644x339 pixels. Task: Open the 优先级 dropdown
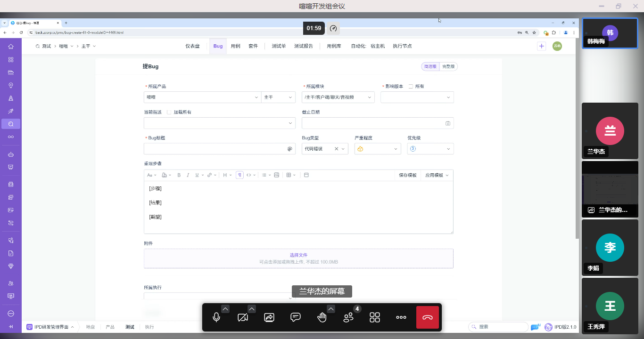(x=430, y=149)
